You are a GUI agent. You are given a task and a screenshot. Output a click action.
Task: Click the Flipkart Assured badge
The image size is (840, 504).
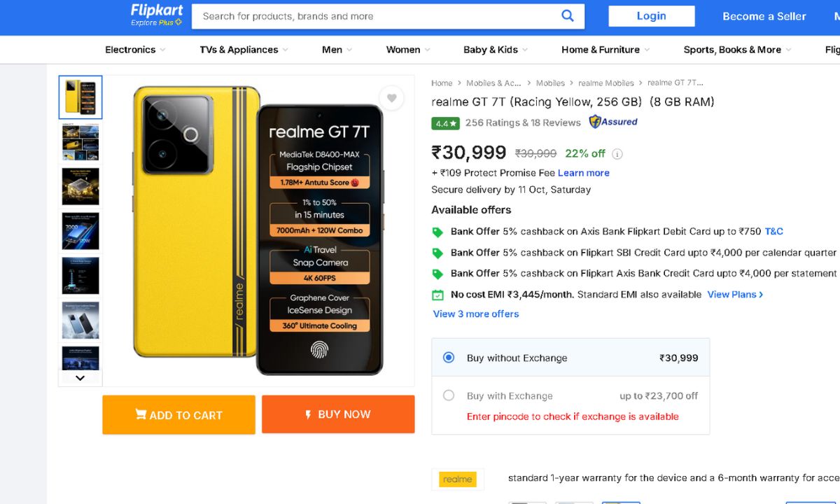click(613, 122)
